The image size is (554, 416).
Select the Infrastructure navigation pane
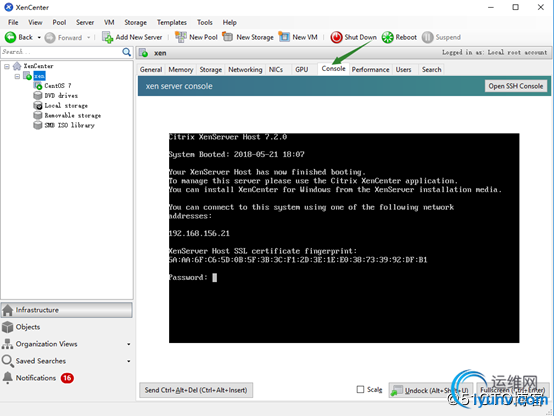[67, 310]
